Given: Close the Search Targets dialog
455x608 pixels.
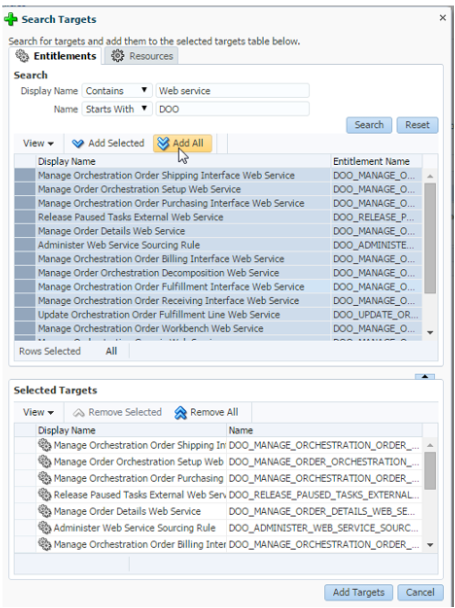Looking at the screenshot, I should coord(443,17).
